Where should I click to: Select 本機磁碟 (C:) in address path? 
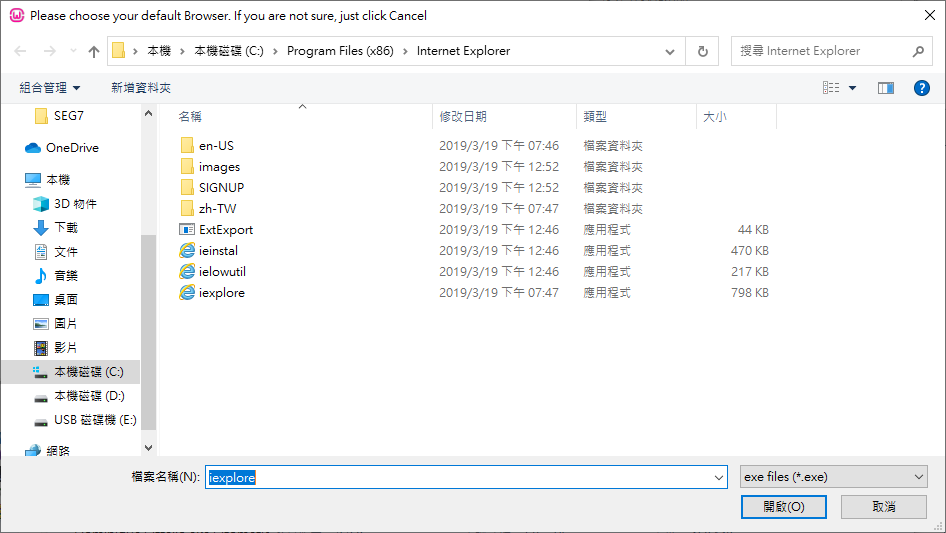click(229, 51)
